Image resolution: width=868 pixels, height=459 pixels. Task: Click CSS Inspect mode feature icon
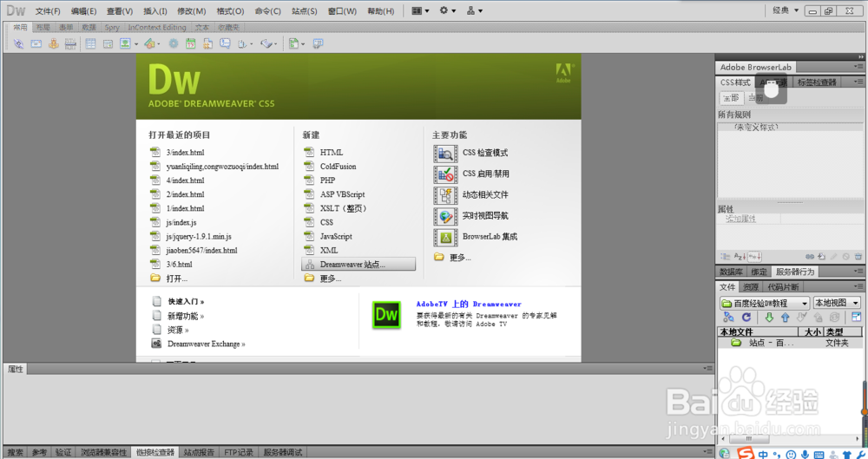point(445,154)
